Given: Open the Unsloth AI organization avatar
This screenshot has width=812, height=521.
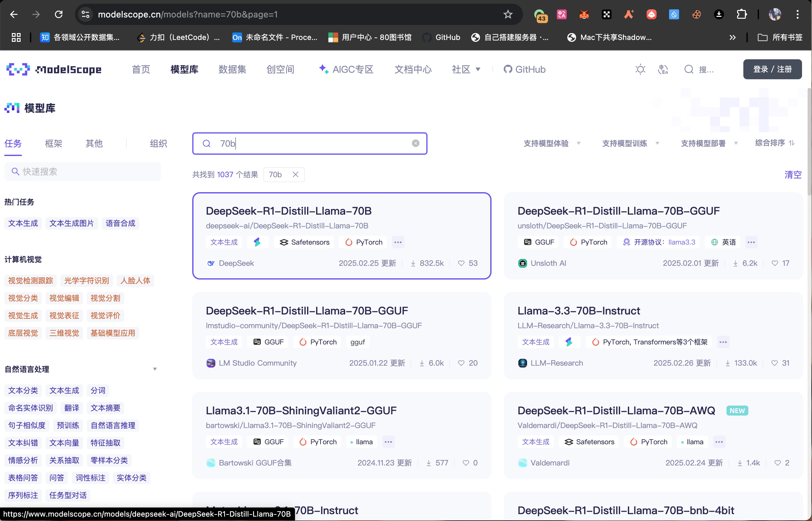Looking at the screenshot, I should point(522,263).
